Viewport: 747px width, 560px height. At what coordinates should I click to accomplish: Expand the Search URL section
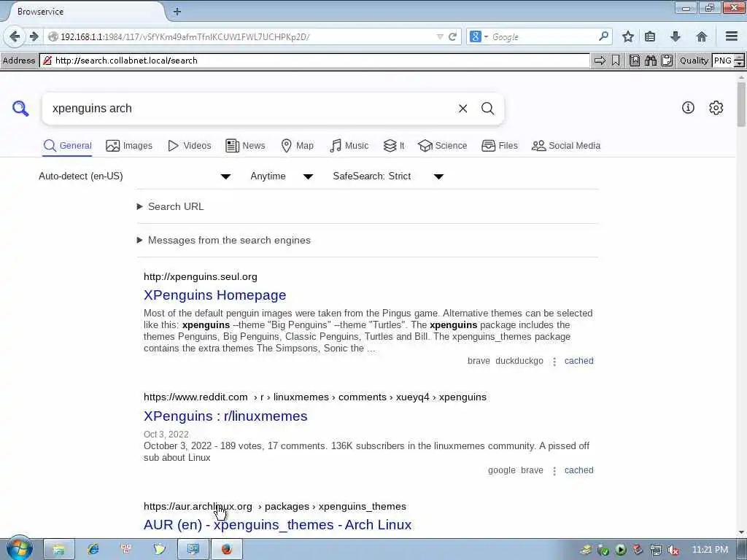coord(171,206)
